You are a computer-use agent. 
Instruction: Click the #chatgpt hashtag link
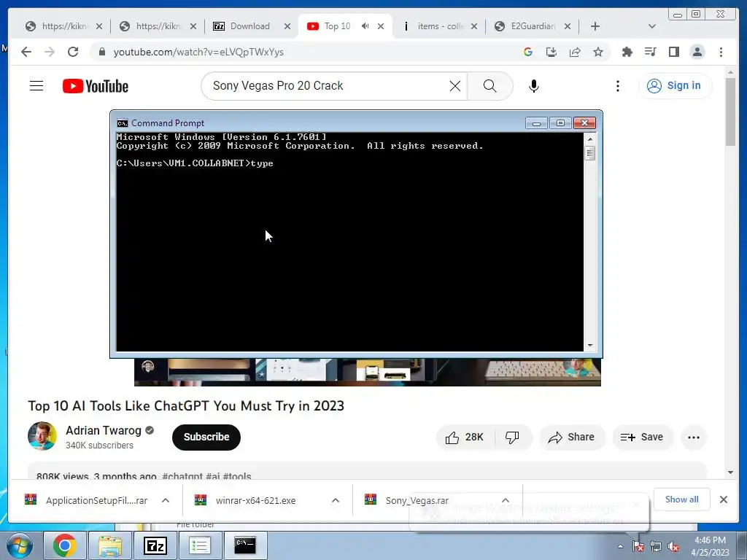pos(182,475)
